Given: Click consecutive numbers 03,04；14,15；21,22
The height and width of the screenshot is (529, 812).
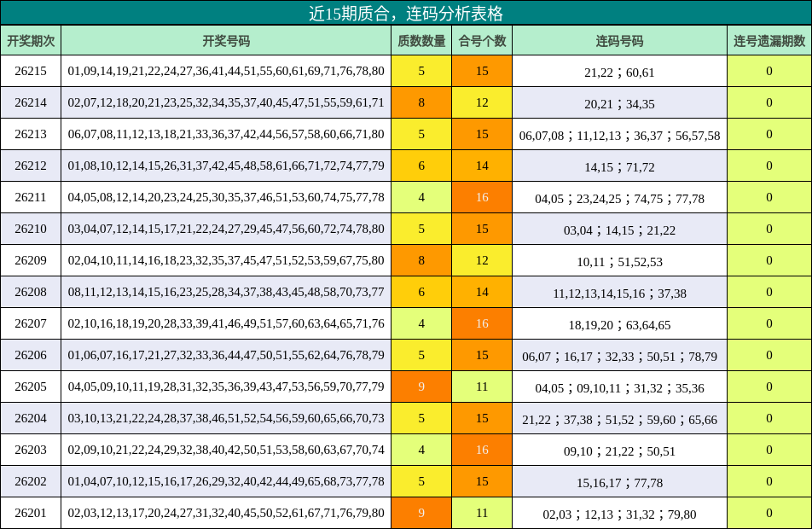Looking at the screenshot, I should tap(619, 230).
